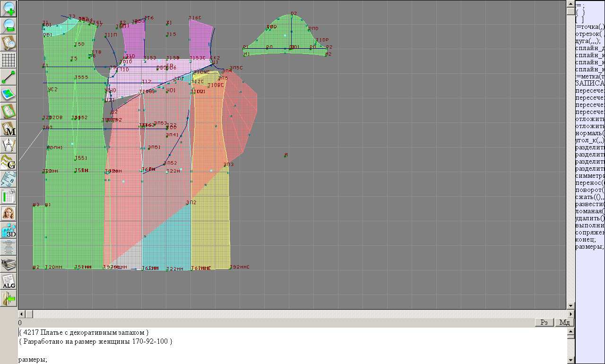Choose the поворот command in list
605x364 pixels.
[x=589, y=190]
